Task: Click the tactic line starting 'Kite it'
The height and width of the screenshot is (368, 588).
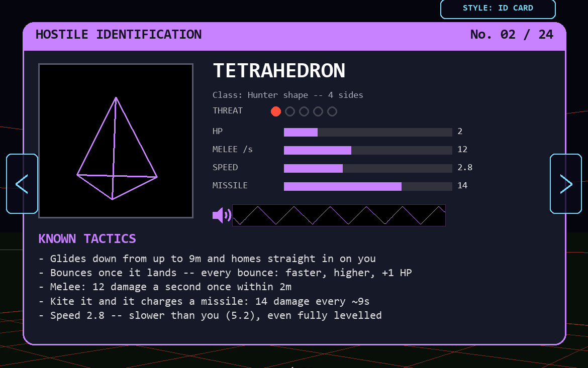Action: click(x=205, y=301)
